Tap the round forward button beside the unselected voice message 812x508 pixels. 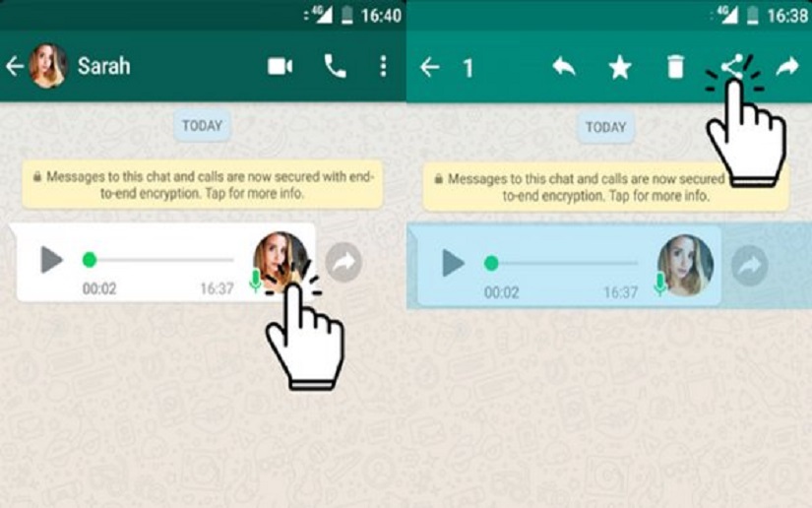click(x=344, y=263)
